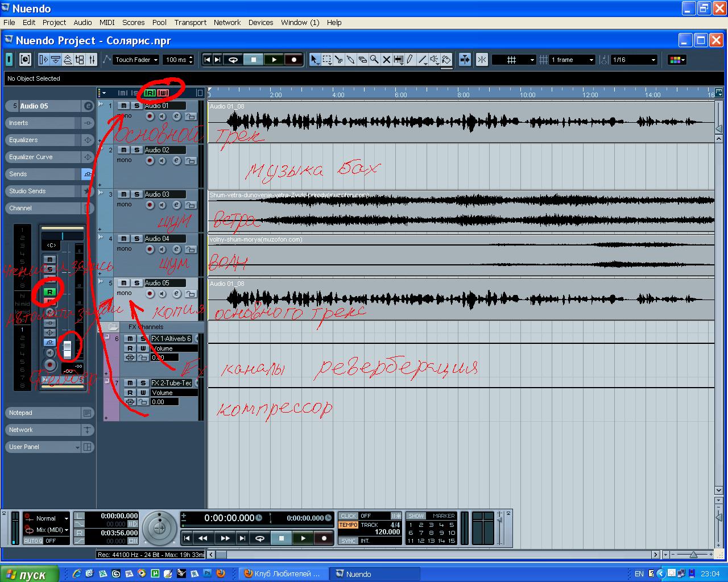
Task: Open the Equalizers inspector section
Action: (49, 140)
